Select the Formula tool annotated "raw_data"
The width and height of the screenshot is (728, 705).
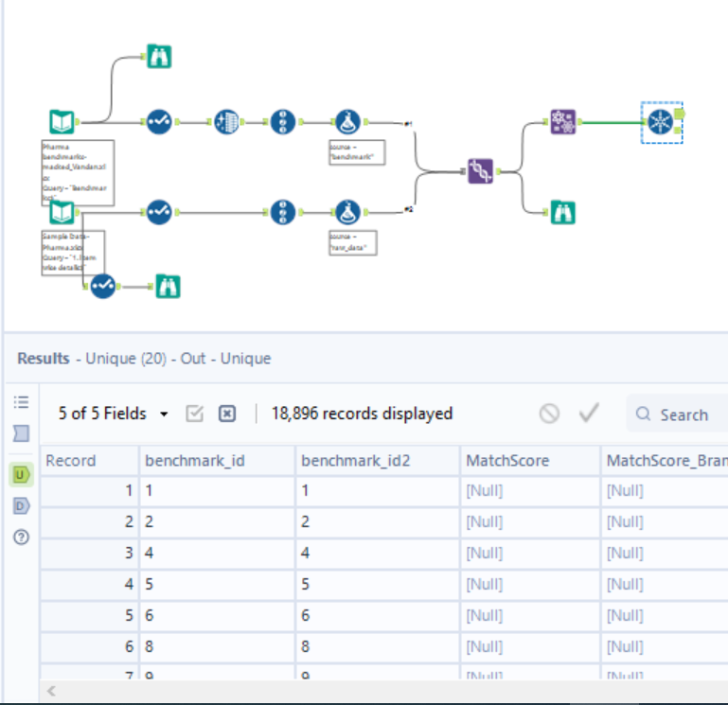(348, 211)
